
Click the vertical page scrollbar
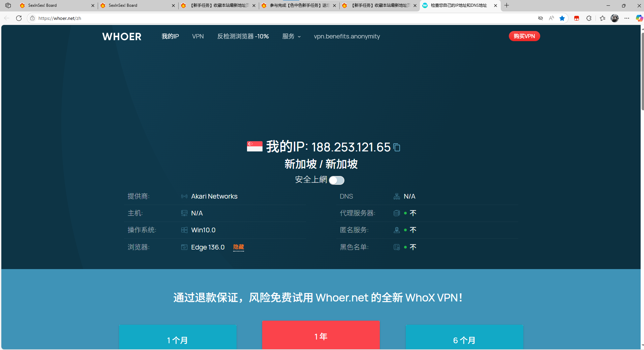coord(642,71)
